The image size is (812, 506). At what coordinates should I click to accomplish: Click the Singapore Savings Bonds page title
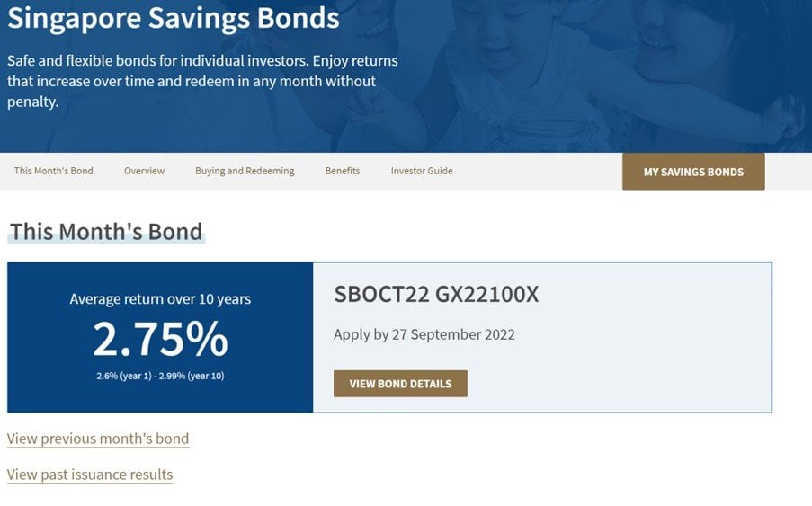pos(174,19)
